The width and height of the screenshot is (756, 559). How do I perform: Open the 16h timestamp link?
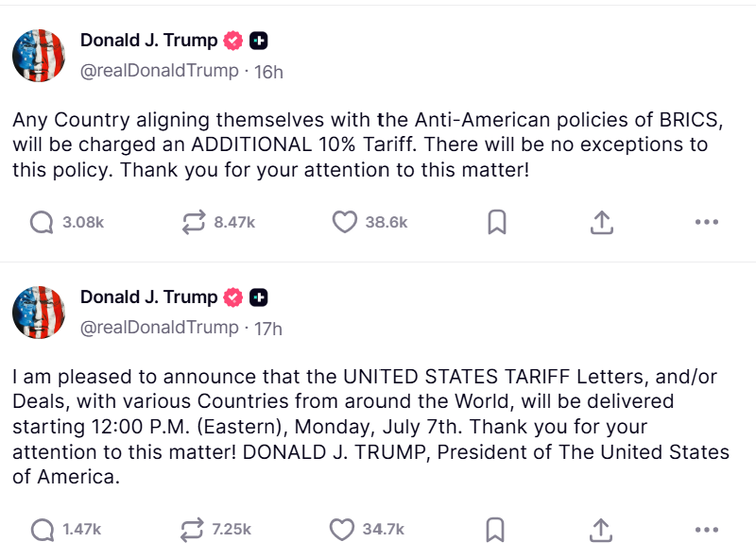coord(268,72)
